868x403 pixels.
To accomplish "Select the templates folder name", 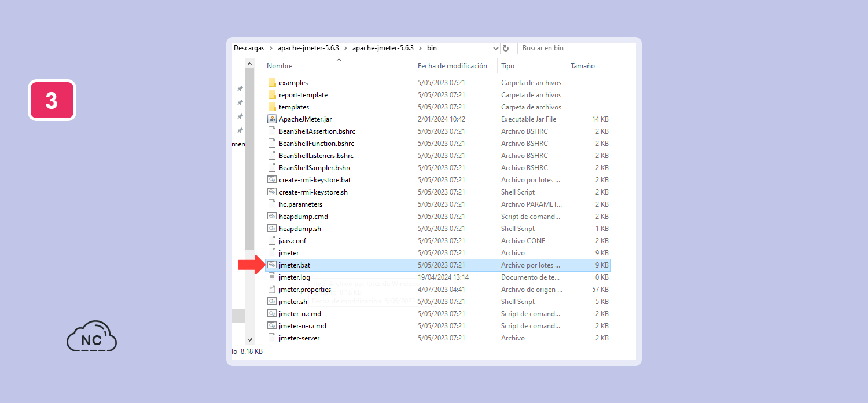I will (x=294, y=107).
